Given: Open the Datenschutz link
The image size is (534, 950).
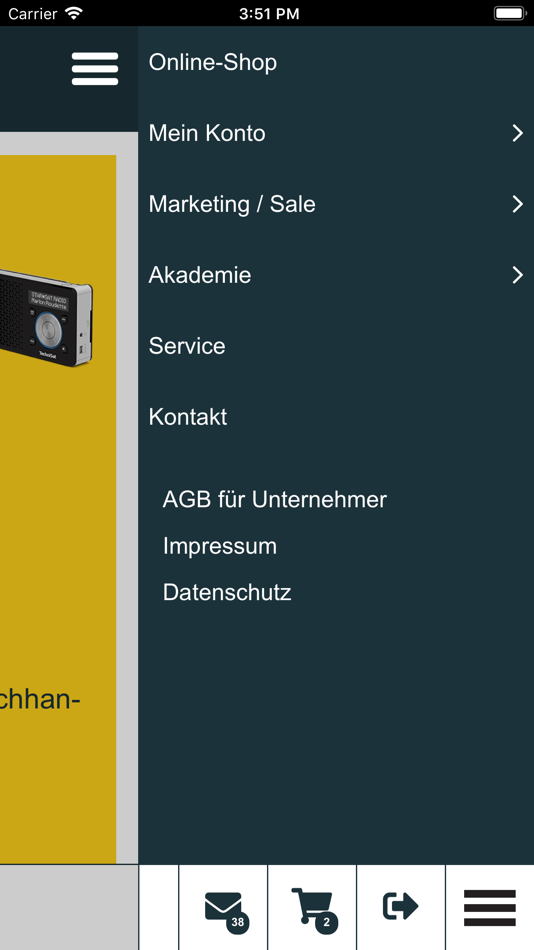Looking at the screenshot, I should coord(227,593).
